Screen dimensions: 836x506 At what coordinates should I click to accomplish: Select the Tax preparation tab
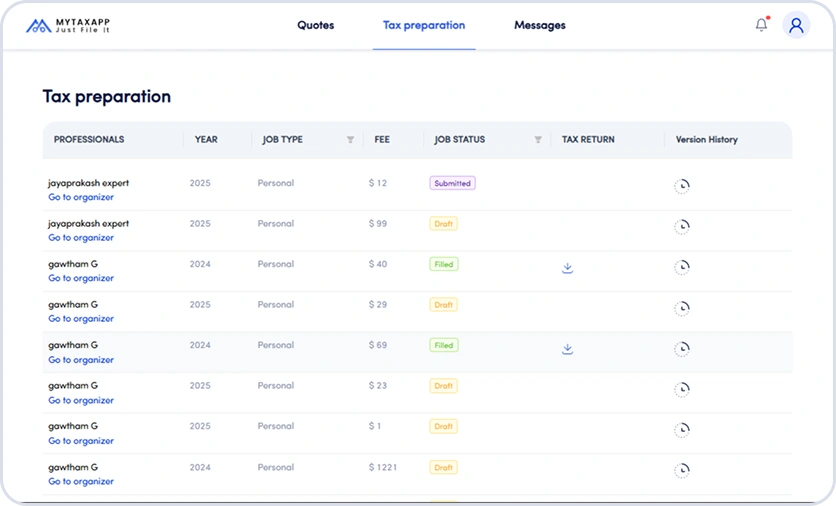(x=424, y=26)
